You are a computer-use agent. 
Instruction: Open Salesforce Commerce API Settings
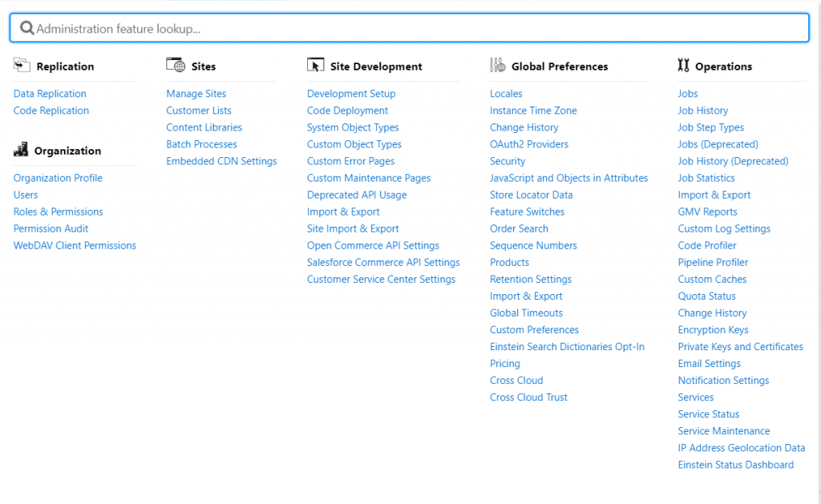pos(383,262)
